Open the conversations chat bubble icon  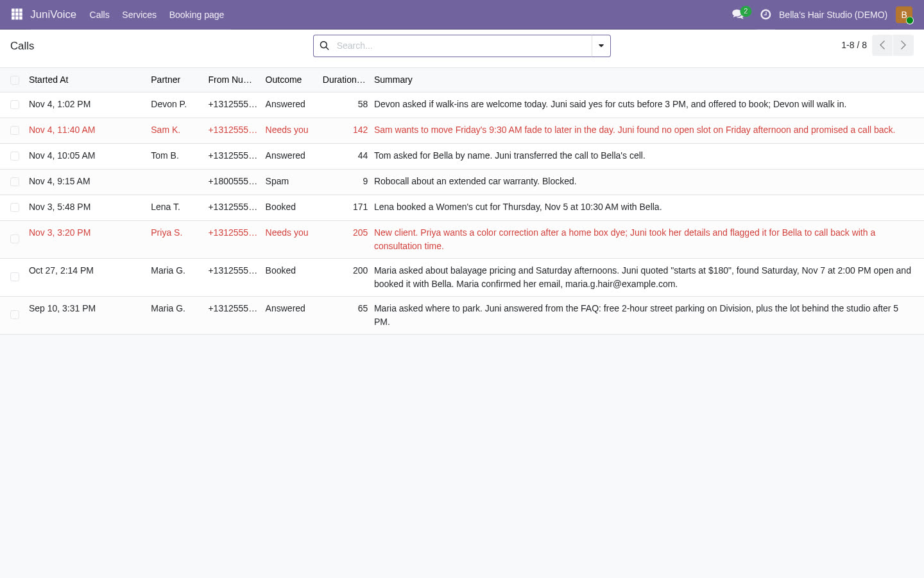[738, 14]
